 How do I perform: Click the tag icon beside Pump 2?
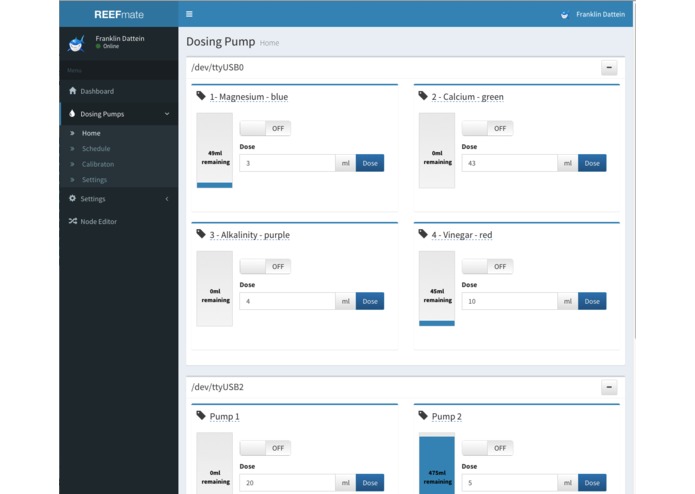click(x=423, y=416)
